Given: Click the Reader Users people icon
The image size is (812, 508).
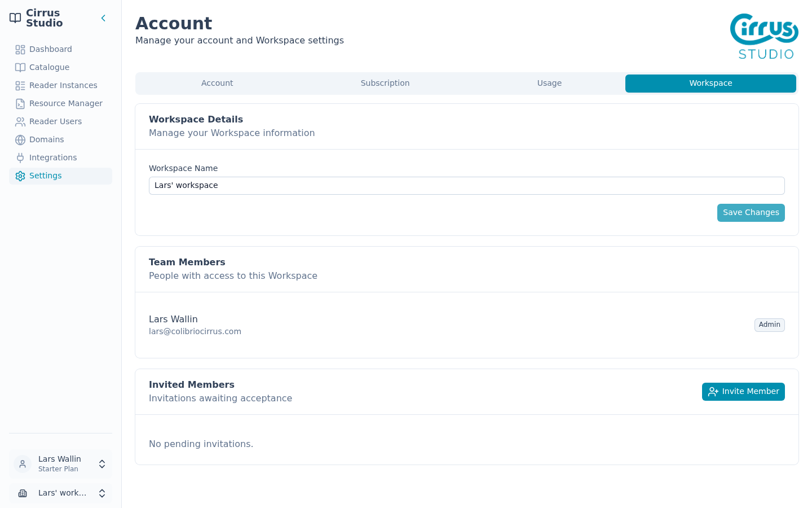Looking at the screenshot, I should coord(20,122).
